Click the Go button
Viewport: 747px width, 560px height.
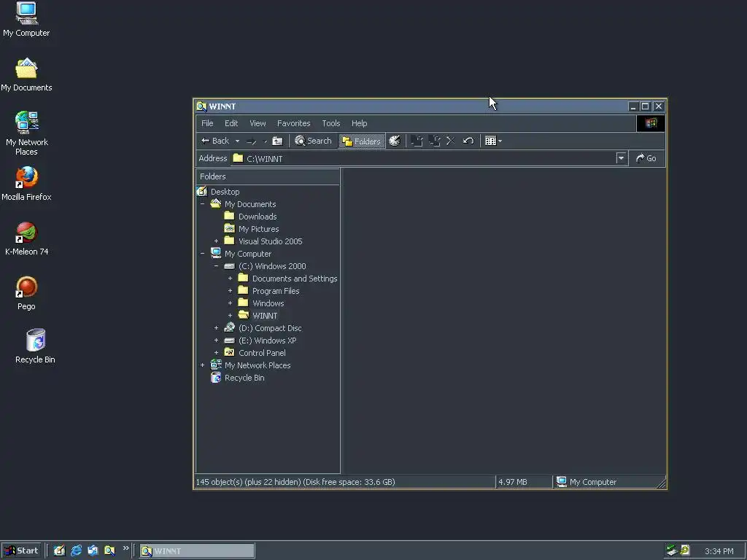[646, 158]
